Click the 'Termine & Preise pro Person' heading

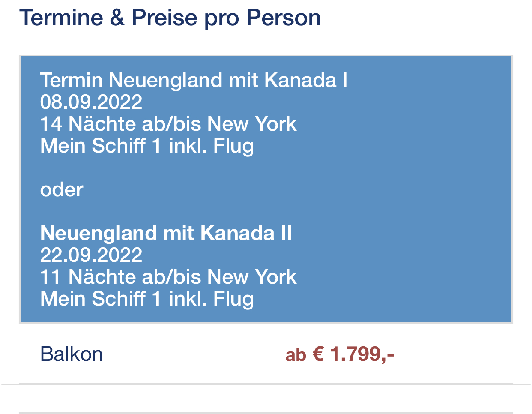(x=170, y=18)
